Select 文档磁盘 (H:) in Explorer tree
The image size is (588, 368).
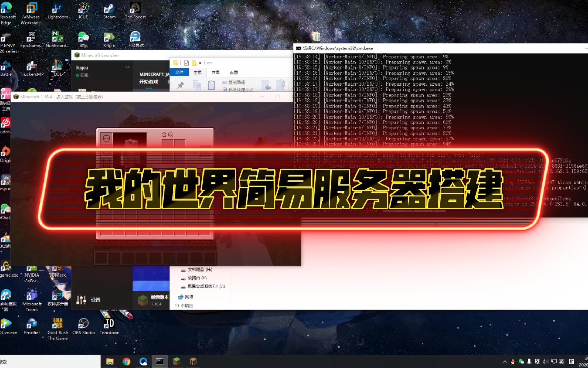tap(197, 270)
